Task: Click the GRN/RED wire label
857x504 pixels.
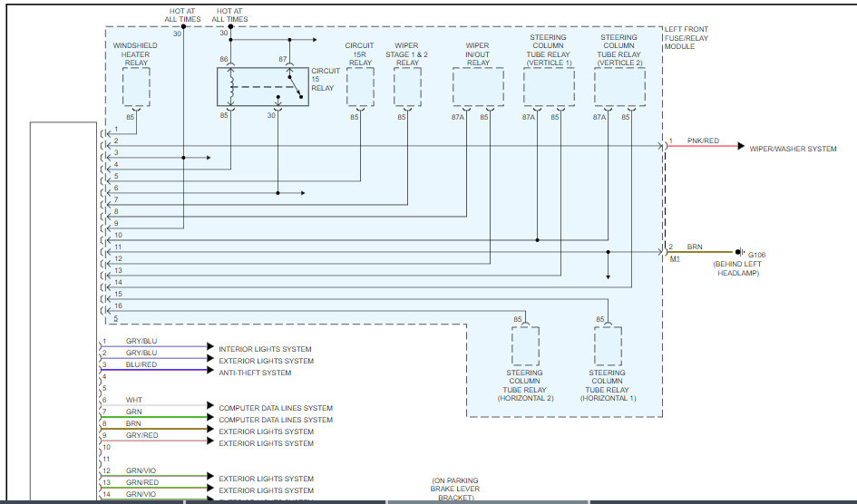Action: [142, 482]
